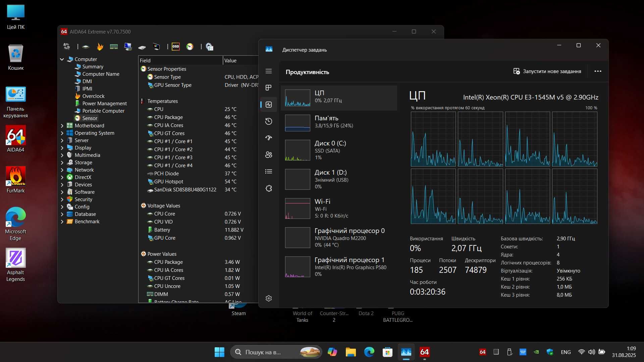Expand the Network node in AIDA64 tree
The width and height of the screenshot is (644, 362).
click(x=62, y=170)
